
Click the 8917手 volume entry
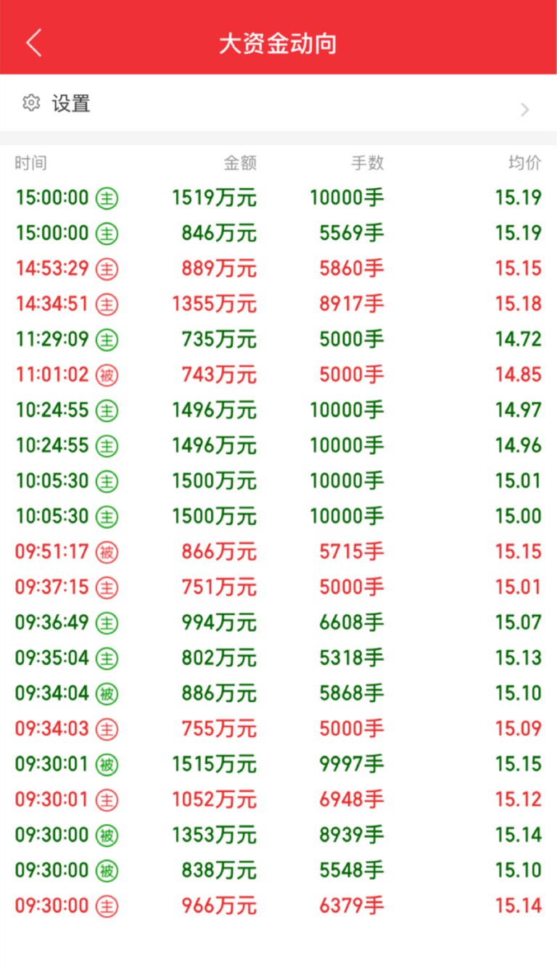(x=352, y=304)
